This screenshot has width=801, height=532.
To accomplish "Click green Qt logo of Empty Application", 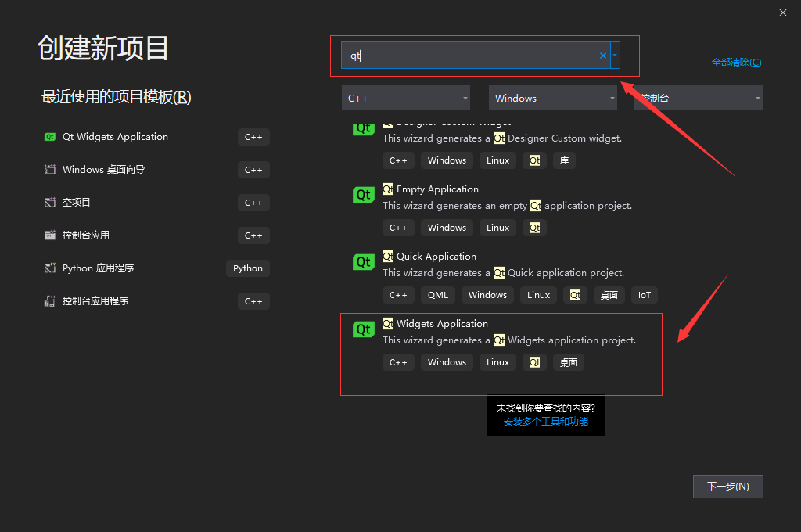I will click(x=363, y=195).
